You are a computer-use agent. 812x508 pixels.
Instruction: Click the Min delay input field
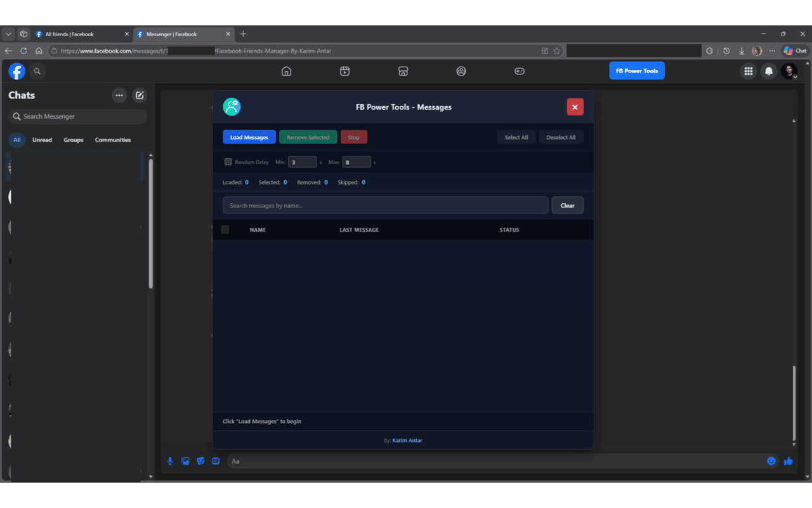[303, 162]
